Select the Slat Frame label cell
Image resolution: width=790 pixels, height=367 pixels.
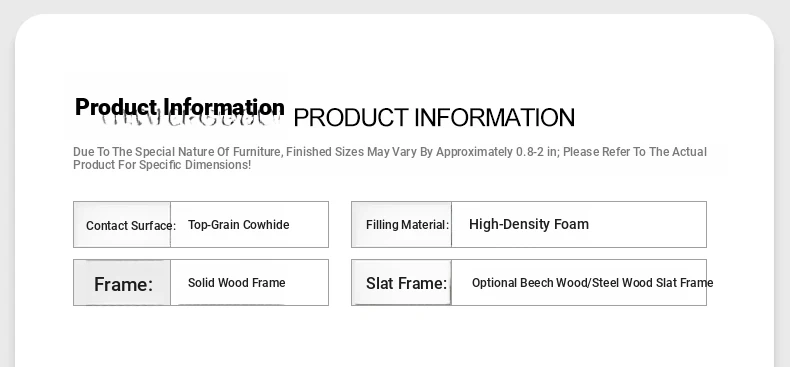click(402, 282)
